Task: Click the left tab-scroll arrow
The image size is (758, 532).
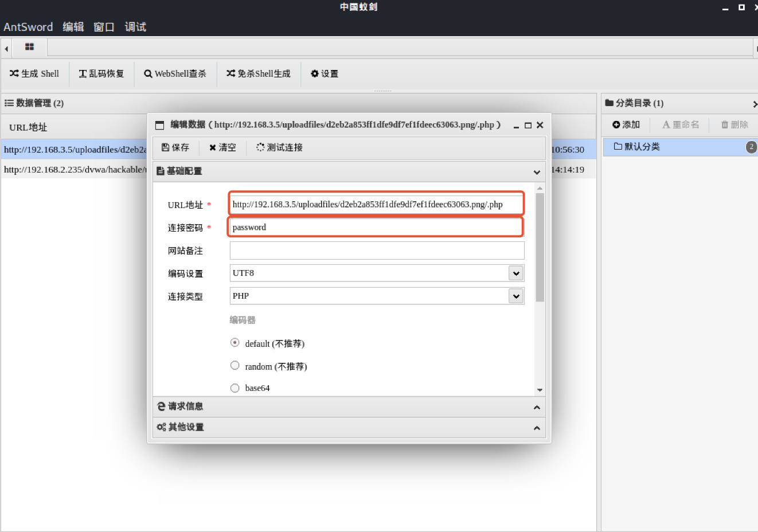Action: [6, 48]
